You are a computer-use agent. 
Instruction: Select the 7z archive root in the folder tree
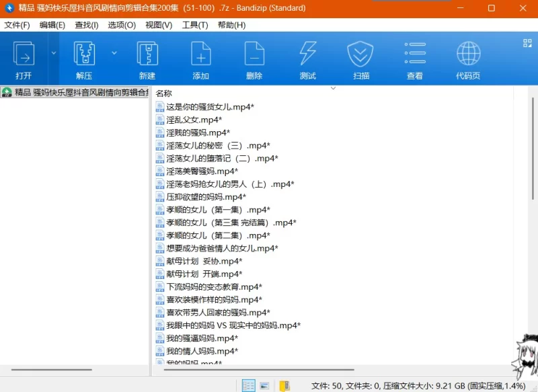tap(75, 92)
